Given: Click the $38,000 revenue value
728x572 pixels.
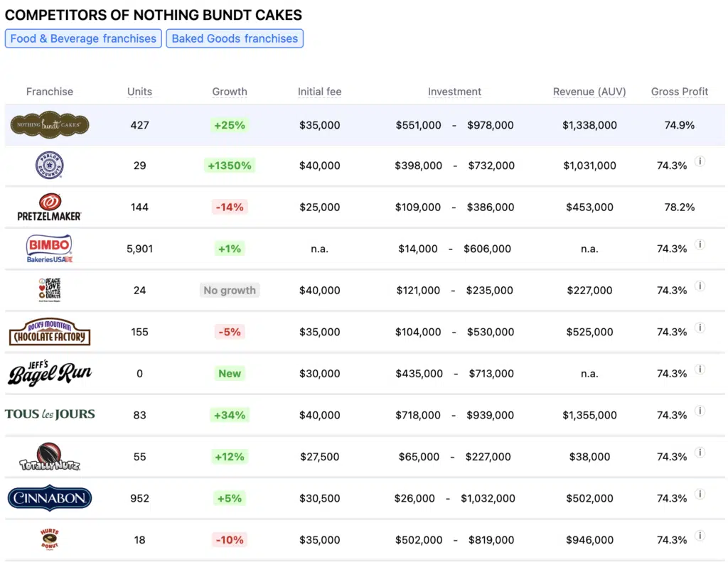Looking at the screenshot, I should click(589, 456).
